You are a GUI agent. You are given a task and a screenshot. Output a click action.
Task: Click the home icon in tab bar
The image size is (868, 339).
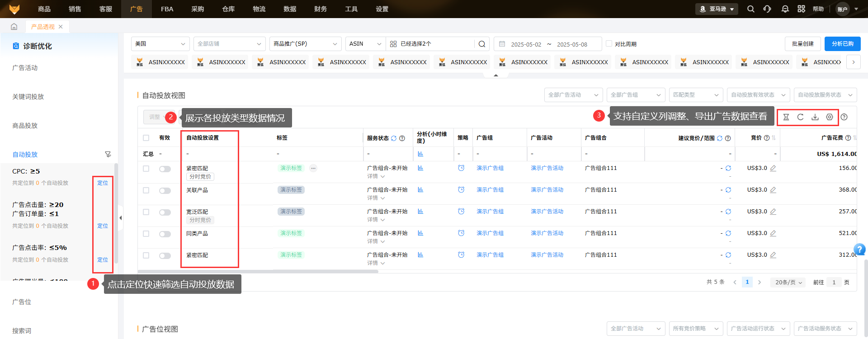[x=14, y=27]
